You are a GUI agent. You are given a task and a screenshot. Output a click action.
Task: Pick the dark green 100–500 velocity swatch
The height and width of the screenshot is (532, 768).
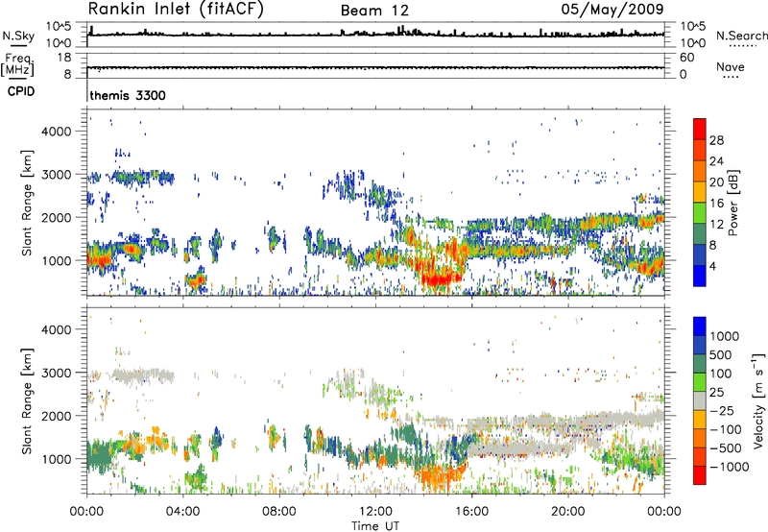[x=700, y=364]
